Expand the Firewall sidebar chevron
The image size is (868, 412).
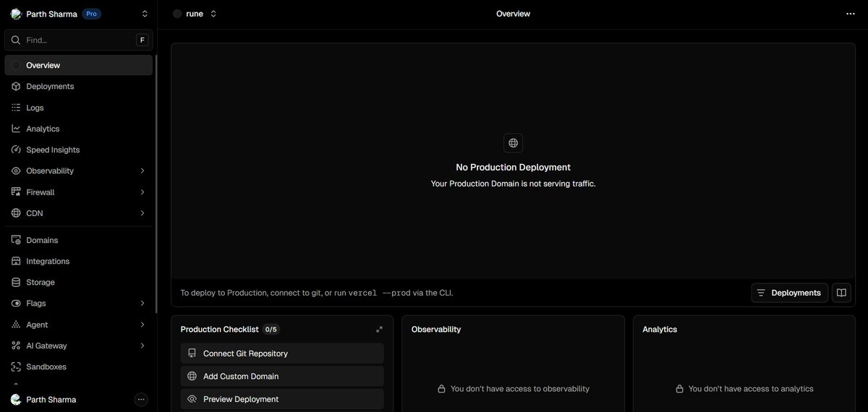[142, 192]
